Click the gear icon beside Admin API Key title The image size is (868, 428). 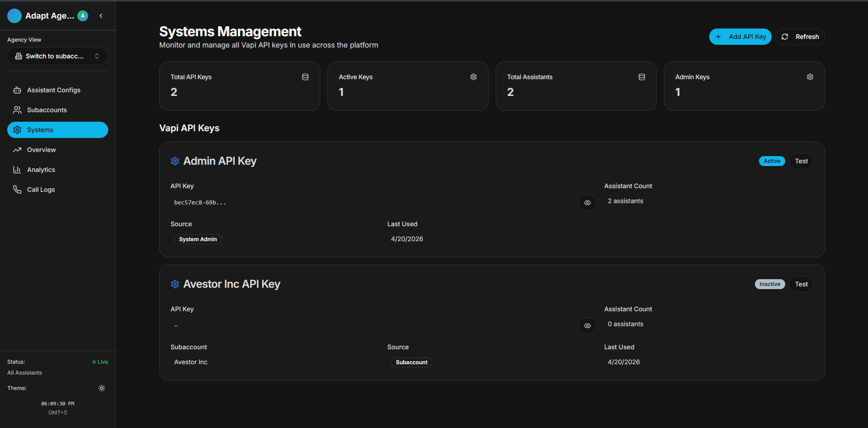click(175, 161)
